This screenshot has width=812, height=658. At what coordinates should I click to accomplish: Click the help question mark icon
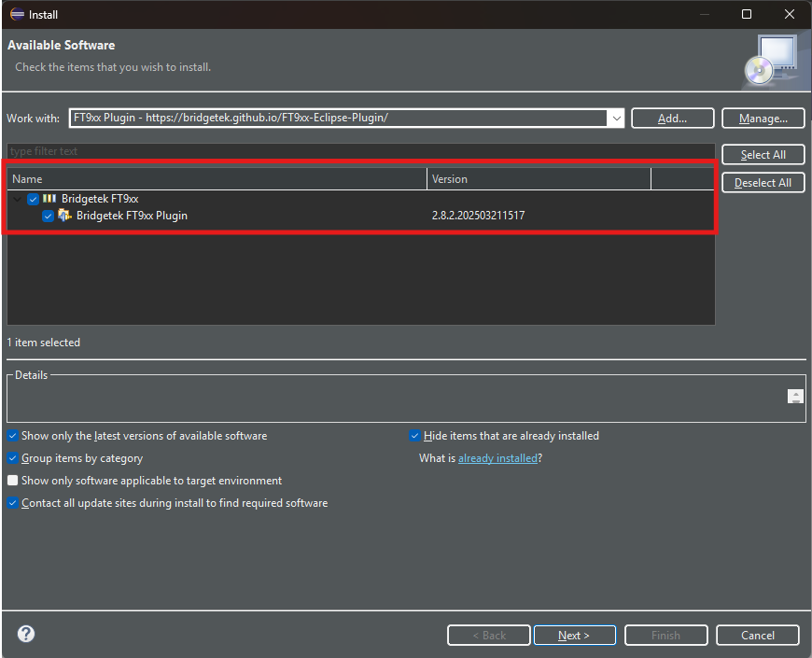(26, 634)
